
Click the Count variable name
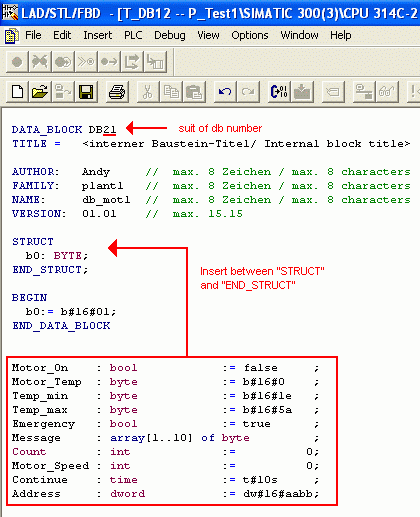(29, 452)
